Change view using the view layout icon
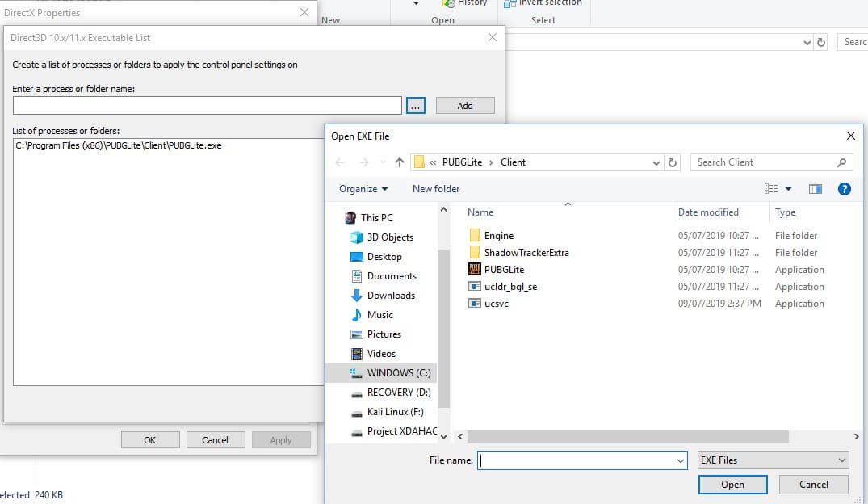The height and width of the screenshot is (504, 868). point(771,189)
